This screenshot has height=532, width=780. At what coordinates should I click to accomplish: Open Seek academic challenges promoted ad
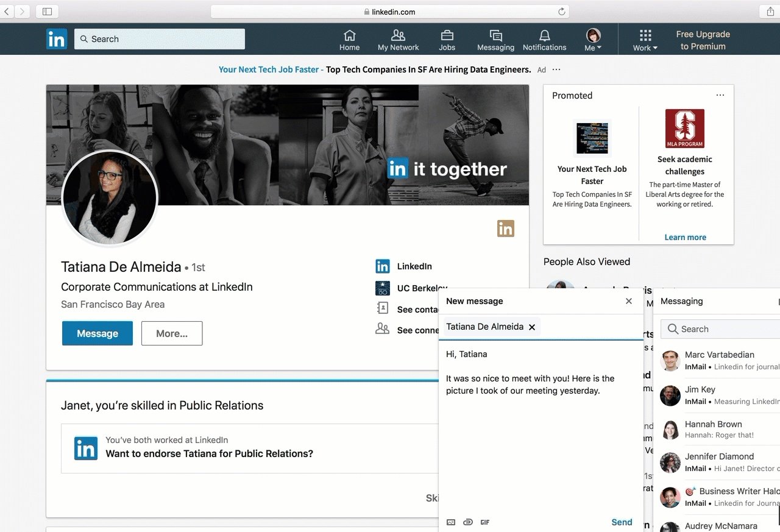pyautogui.click(x=685, y=165)
